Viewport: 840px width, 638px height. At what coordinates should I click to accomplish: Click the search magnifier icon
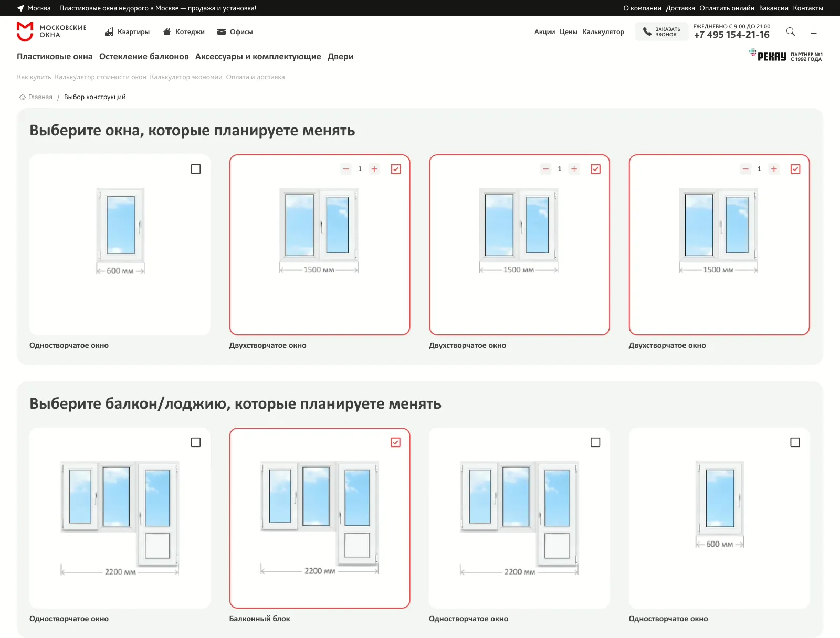[x=790, y=31]
